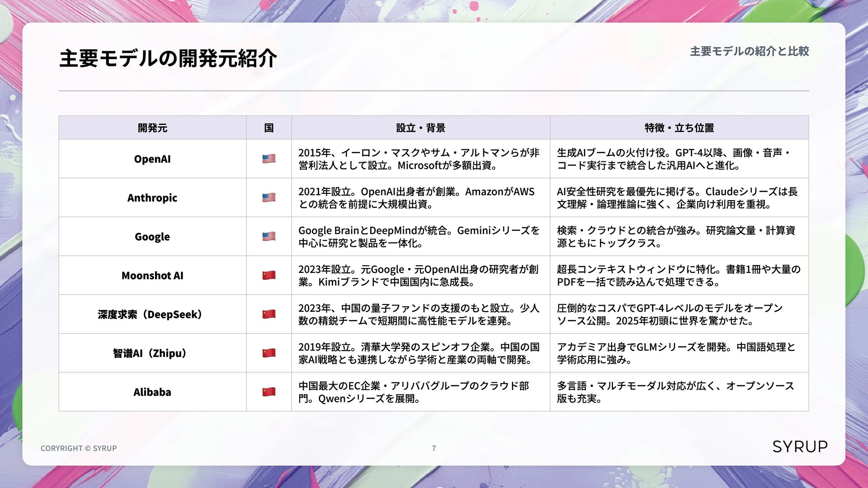This screenshot has width=868, height=488.
Task: Click the 特徴・立ち位置 column header
Action: (679, 128)
